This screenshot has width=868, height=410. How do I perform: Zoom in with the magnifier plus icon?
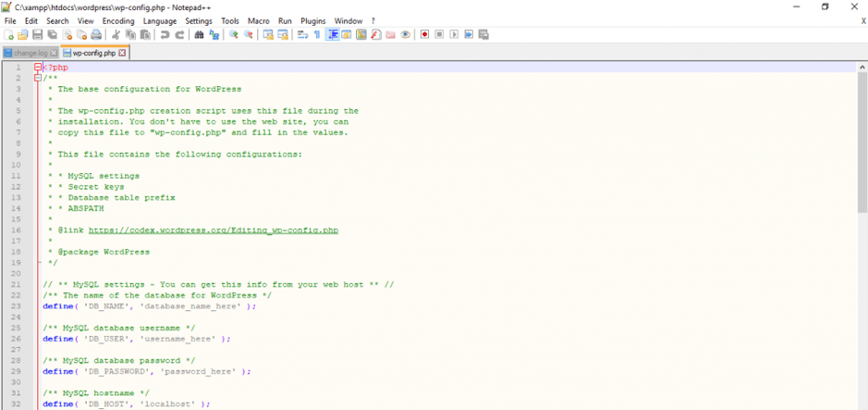[x=234, y=34]
